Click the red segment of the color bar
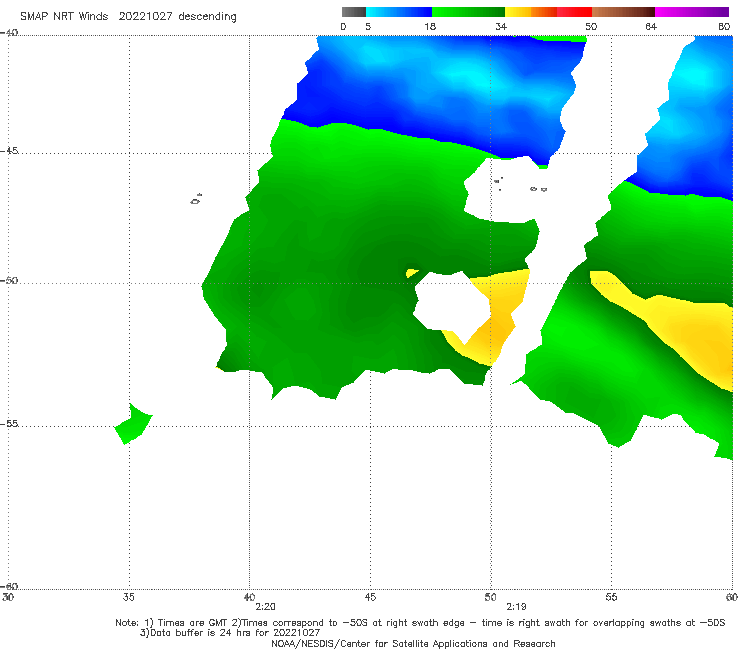Viewport: 740px width, 650px height. 574,12
